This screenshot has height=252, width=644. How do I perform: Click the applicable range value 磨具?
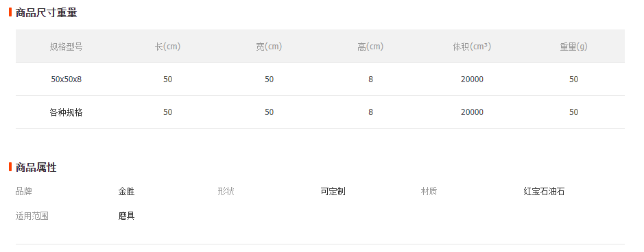[126, 216]
